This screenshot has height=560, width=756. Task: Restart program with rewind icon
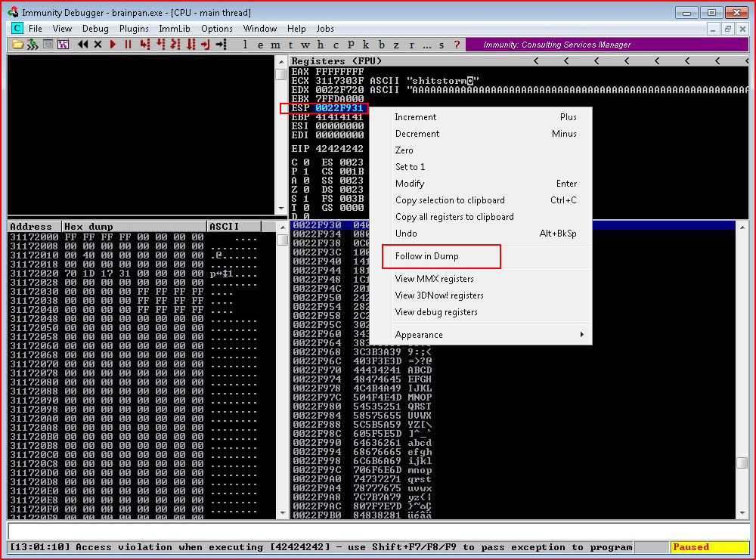coord(83,45)
